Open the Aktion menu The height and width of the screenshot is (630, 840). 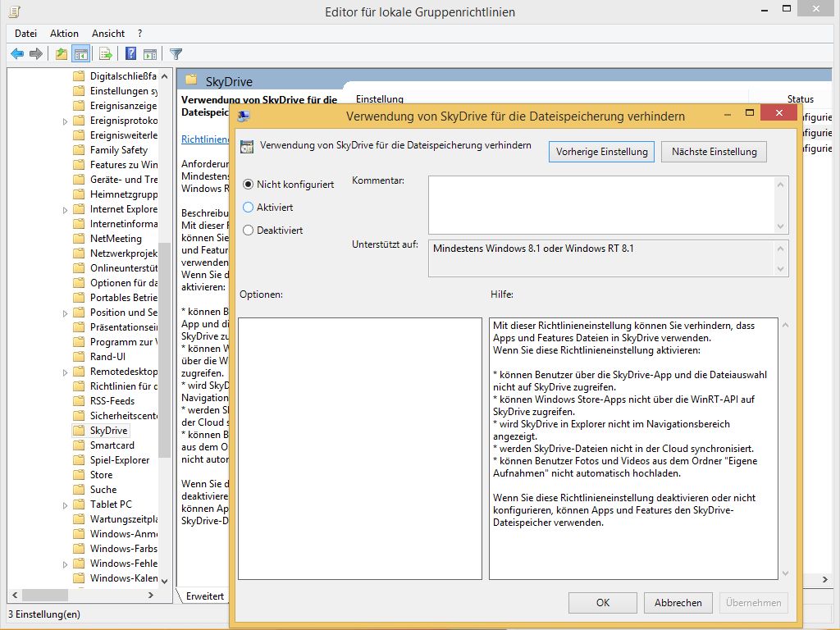[64, 33]
